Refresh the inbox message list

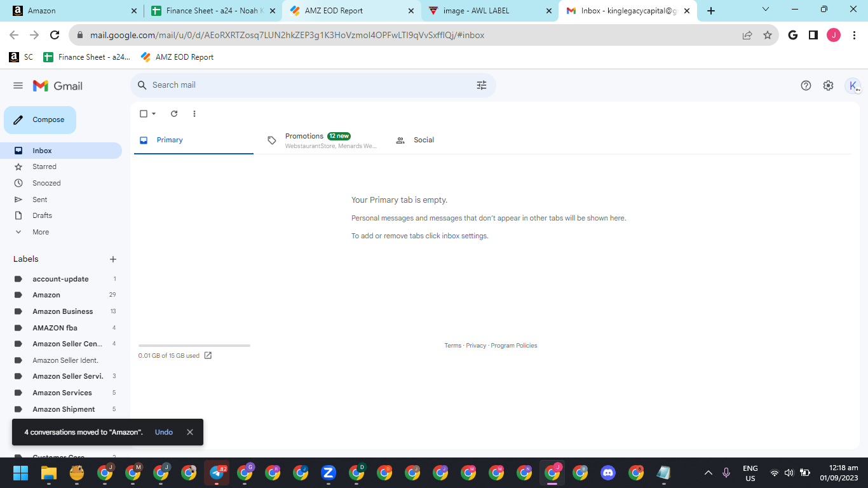click(x=174, y=114)
